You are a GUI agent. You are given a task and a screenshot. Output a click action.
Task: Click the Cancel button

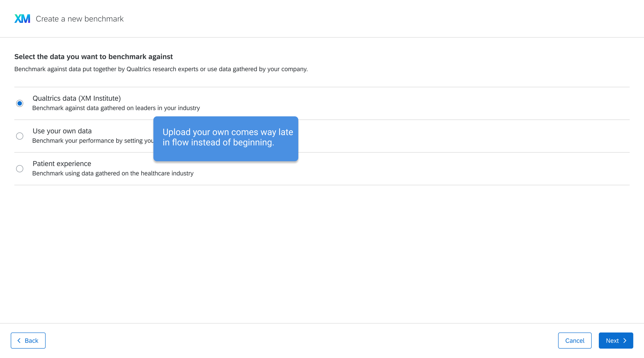click(x=574, y=340)
